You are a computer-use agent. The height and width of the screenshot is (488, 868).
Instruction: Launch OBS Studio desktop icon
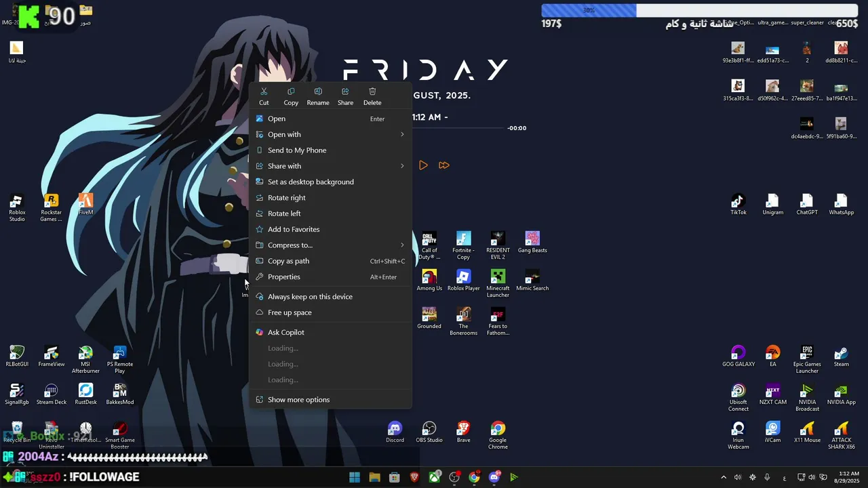[429, 432]
